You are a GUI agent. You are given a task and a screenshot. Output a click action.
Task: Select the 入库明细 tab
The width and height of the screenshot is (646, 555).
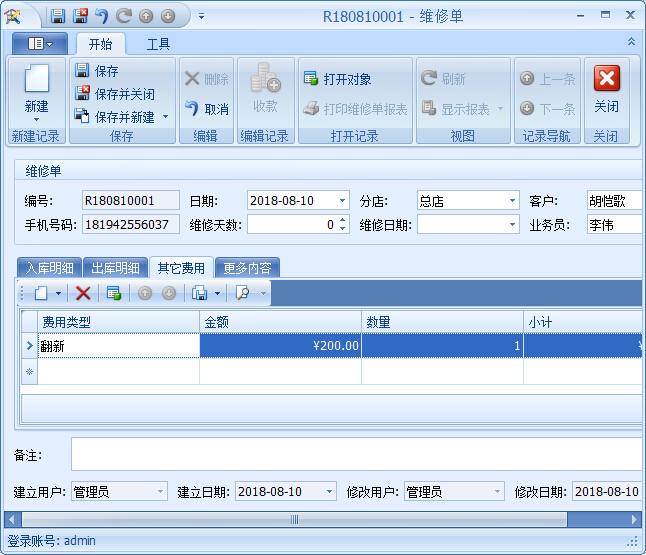[50, 268]
